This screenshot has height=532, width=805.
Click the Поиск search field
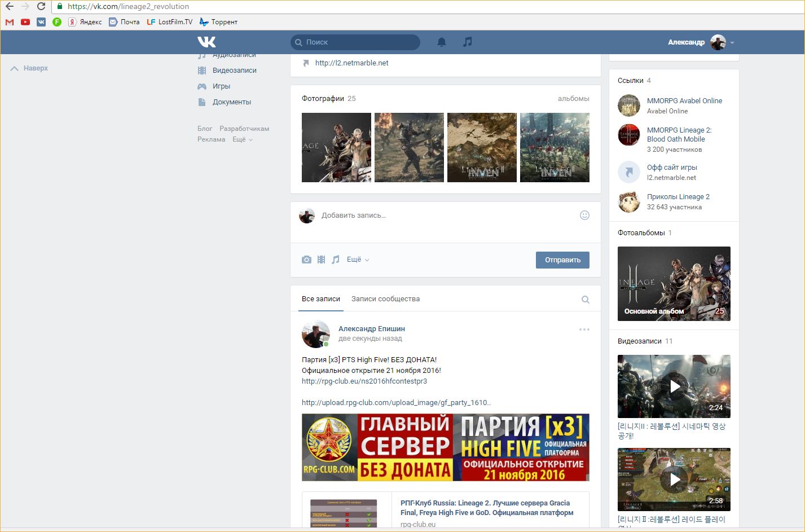click(355, 42)
